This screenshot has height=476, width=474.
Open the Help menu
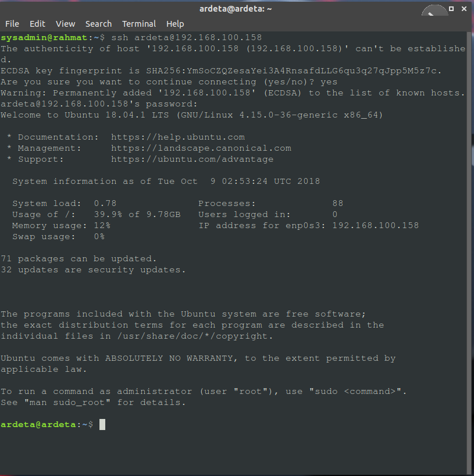(175, 24)
